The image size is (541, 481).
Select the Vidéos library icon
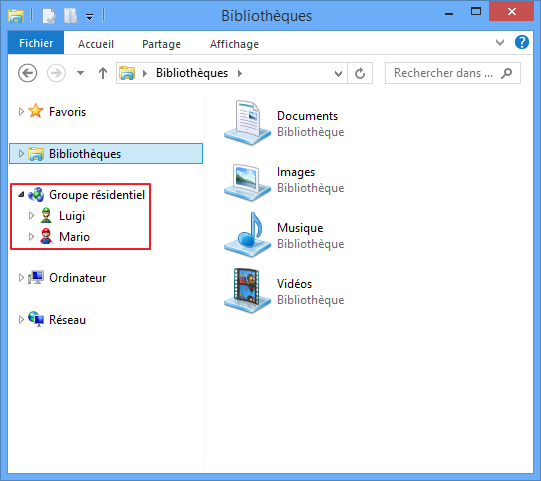coord(247,291)
